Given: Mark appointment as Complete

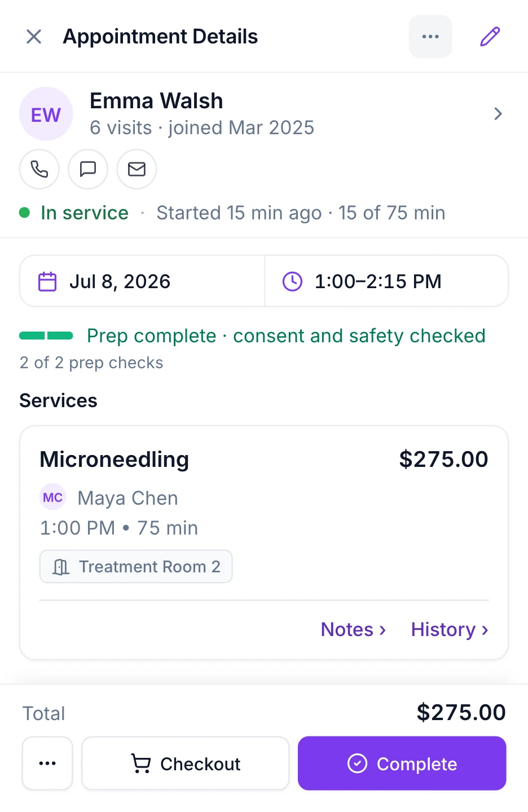Looking at the screenshot, I should point(402,763).
